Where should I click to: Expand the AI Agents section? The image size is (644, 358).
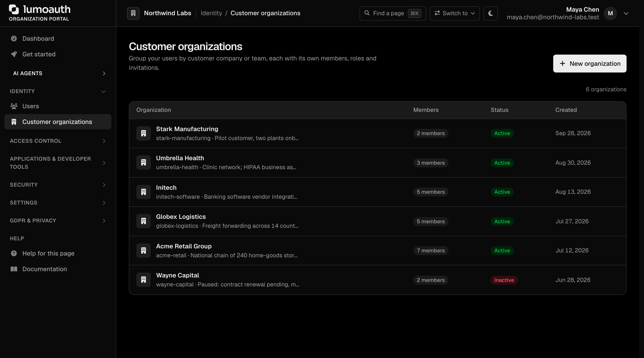[x=58, y=73]
